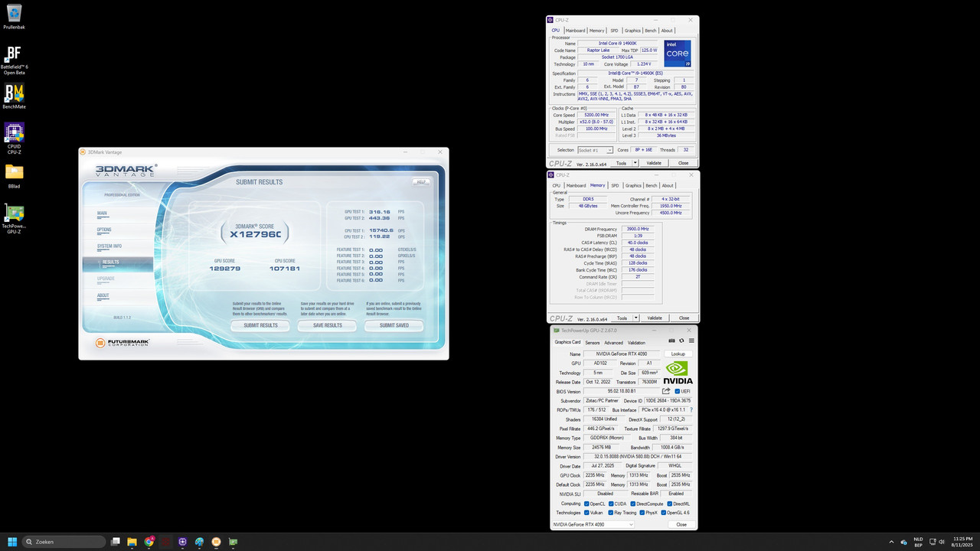Select SYSTEM INFO in 3DMark Vantage sidebar
Screen dimensions: 980x551
pyautogui.click(x=109, y=246)
